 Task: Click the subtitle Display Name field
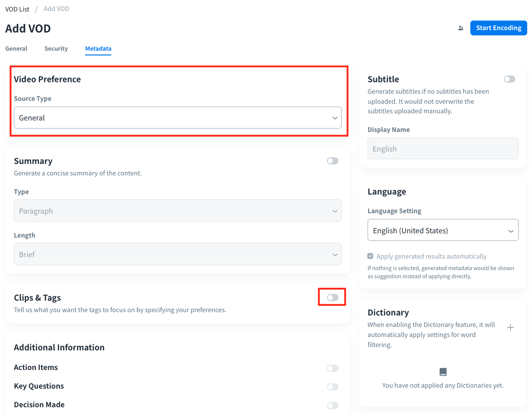click(x=443, y=148)
